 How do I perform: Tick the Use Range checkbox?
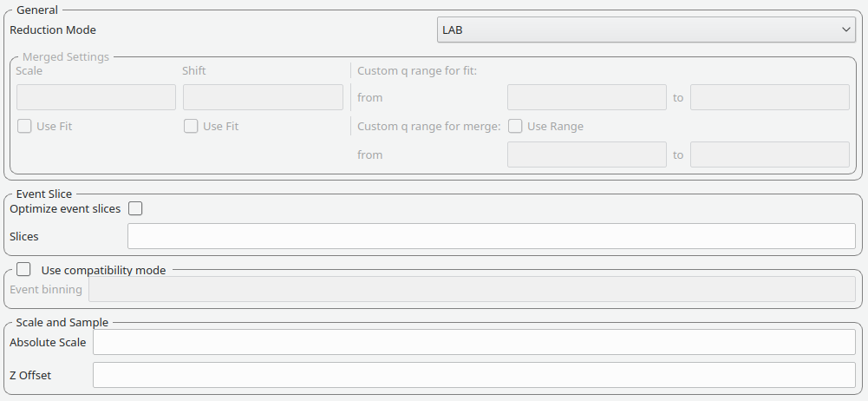pos(515,126)
